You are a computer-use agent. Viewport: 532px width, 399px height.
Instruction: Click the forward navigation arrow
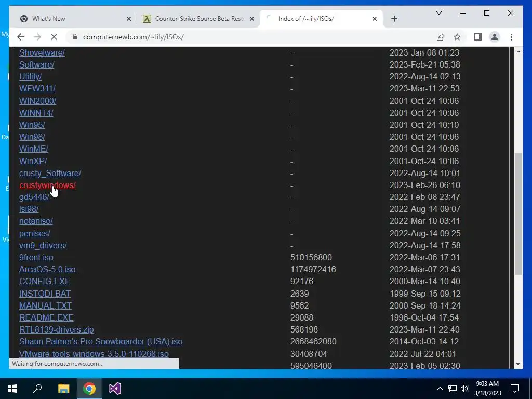point(37,37)
